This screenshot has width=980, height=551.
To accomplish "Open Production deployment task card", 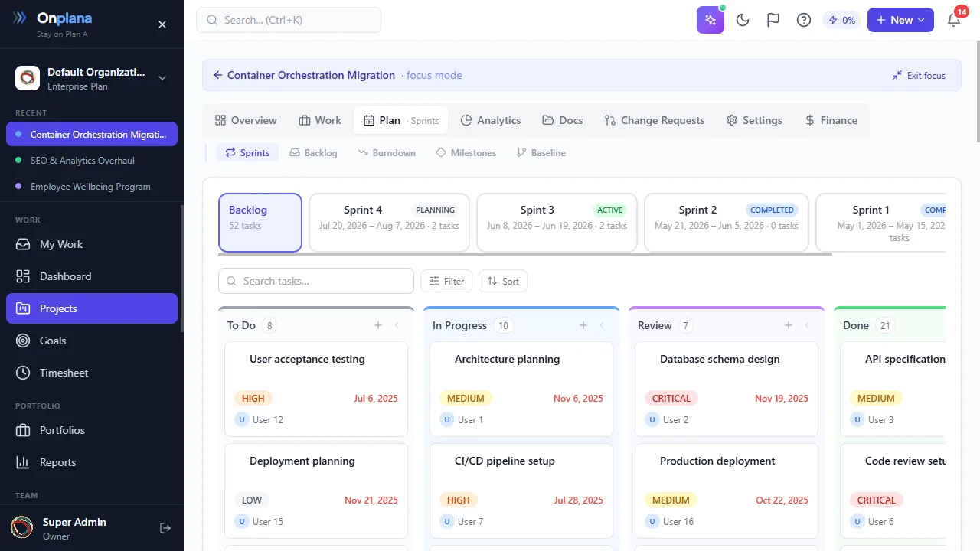I will [x=727, y=491].
